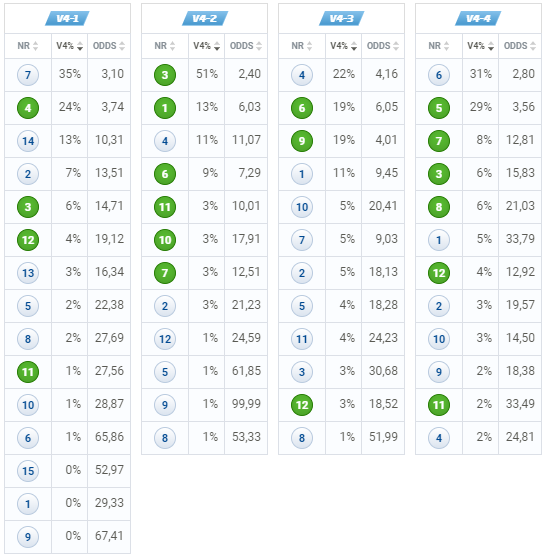The height and width of the screenshot is (558, 548).
Task: Sort V4-3 table by V4% column
Action: [343, 46]
